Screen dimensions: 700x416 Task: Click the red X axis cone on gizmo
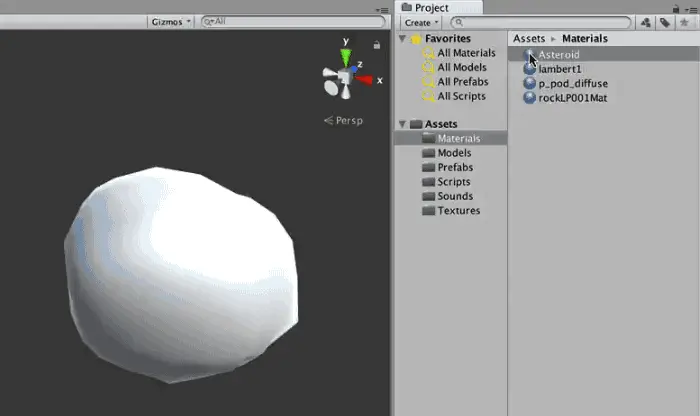pos(365,80)
